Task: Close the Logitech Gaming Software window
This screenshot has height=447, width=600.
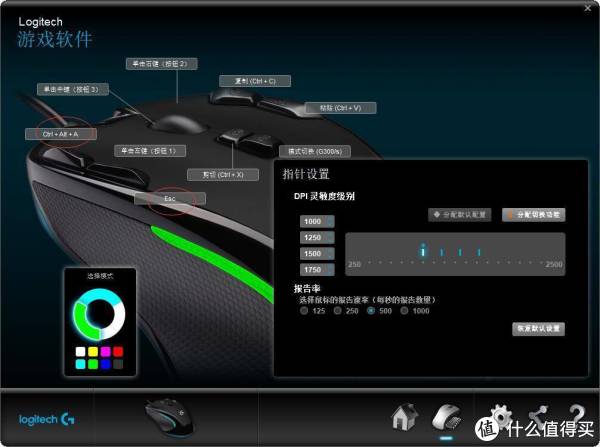Action: pos(588,8)
